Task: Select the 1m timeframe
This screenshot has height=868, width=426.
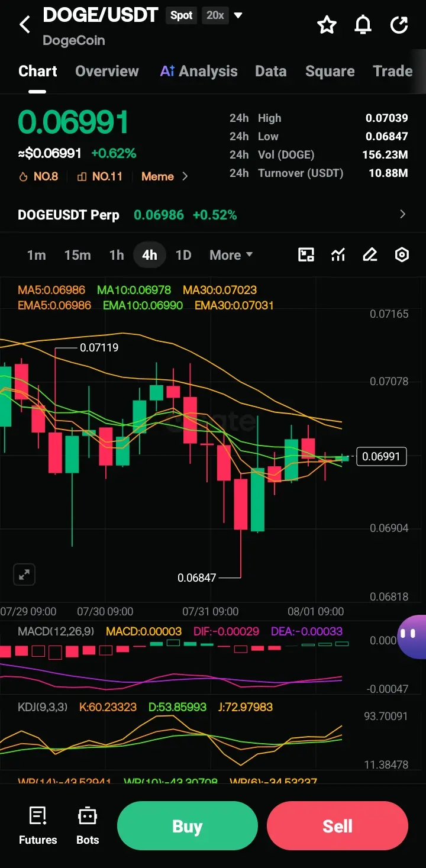Action: tap(36, 255)
